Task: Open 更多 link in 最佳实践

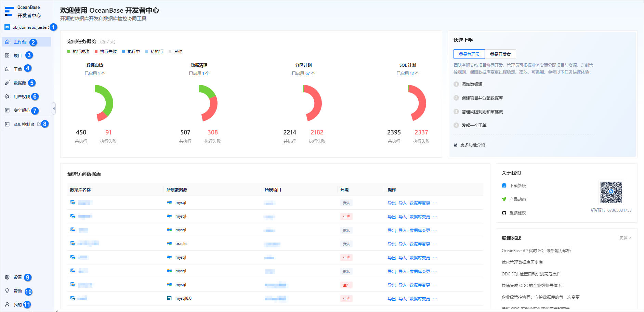Action: click(x=625, y=237)
